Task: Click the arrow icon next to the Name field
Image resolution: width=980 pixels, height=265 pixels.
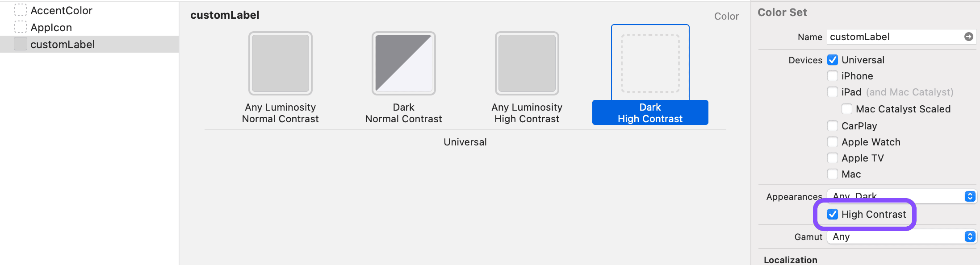Action: [968, 37]
